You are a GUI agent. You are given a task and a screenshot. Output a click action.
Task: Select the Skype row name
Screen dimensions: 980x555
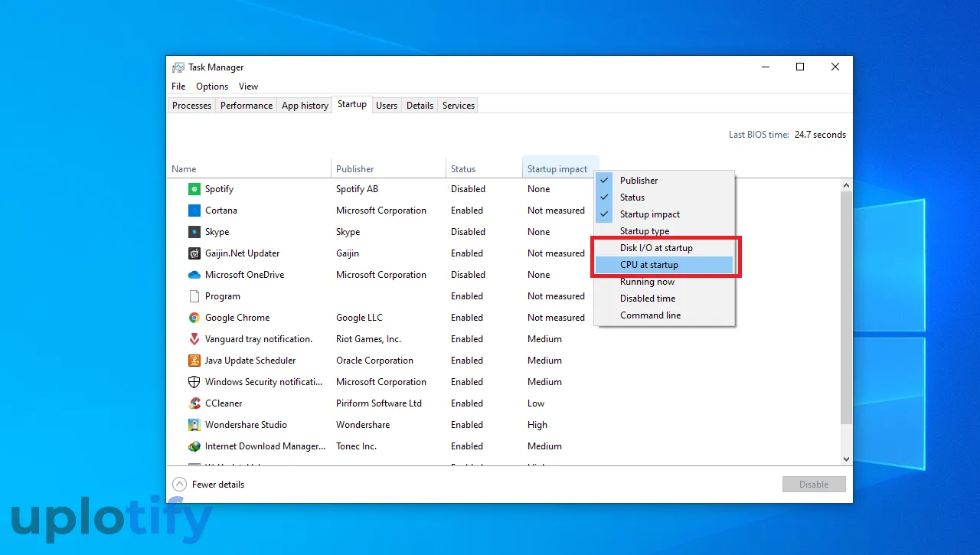click(x=217, y=232)
